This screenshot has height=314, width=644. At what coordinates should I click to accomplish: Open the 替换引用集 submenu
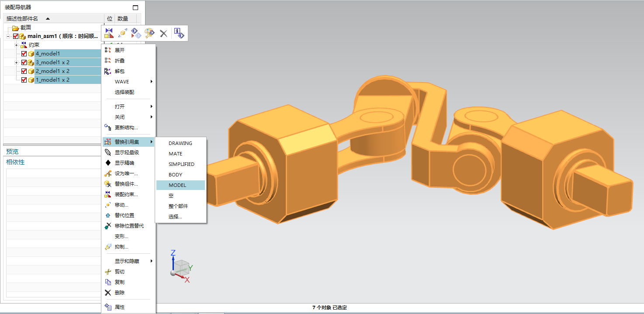click(x=128, y=142)
